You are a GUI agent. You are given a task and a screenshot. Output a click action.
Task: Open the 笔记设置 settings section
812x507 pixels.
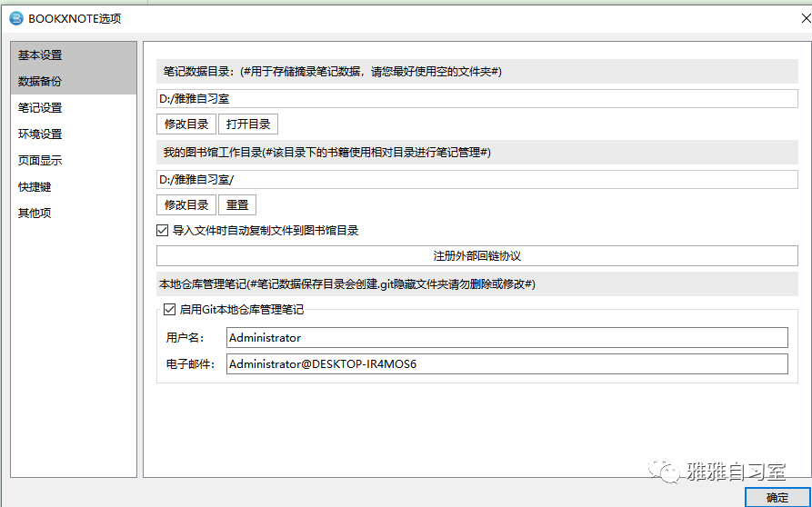(x=74, y=107)
